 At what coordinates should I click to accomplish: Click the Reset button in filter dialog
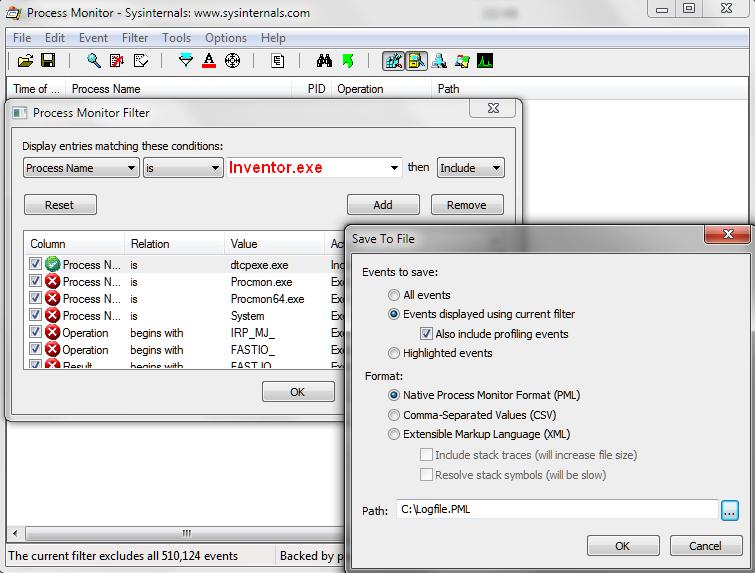pos(60,205)
